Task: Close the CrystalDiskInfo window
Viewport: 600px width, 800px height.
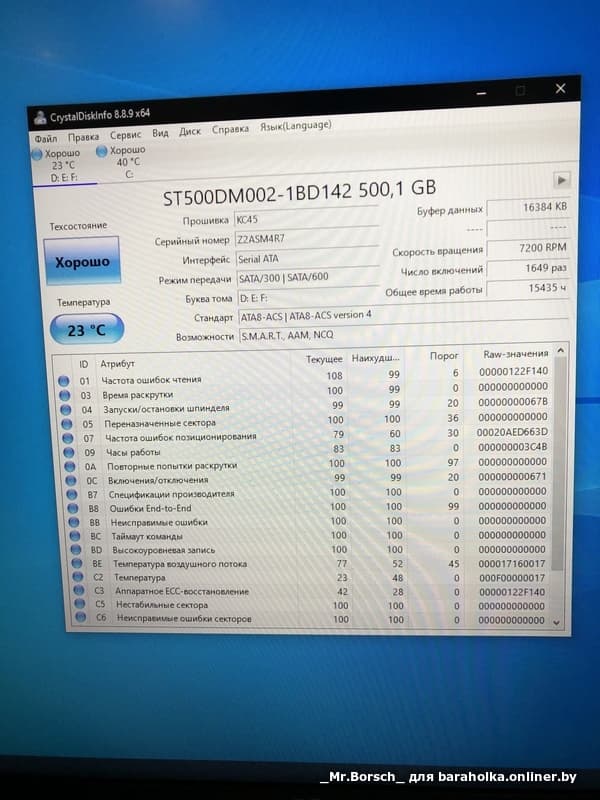Action: click(560, 89)
